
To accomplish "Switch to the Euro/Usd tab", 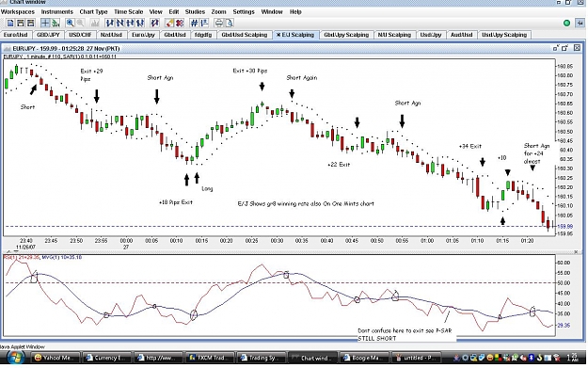I will (x=16, y=35).
